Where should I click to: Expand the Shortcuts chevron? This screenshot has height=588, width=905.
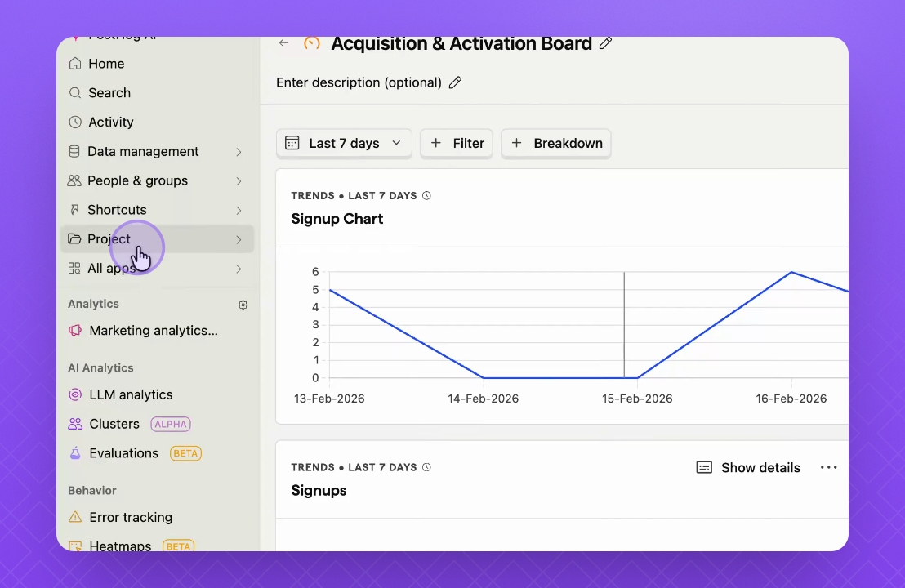pyautogui.click(x=239, y=211)
